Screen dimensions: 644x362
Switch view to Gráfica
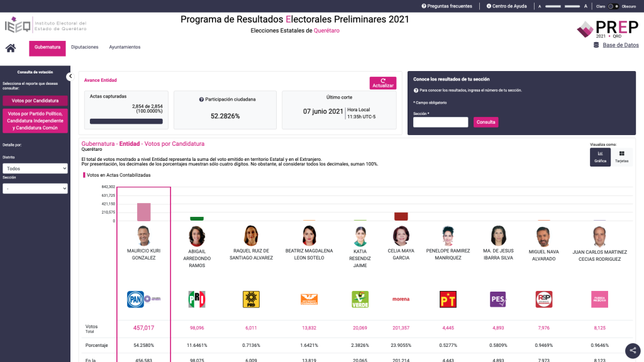click(600, 157)
